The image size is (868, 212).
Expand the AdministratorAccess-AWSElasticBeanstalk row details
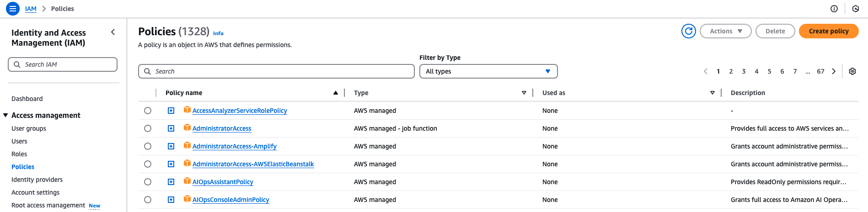coord(171,164)
